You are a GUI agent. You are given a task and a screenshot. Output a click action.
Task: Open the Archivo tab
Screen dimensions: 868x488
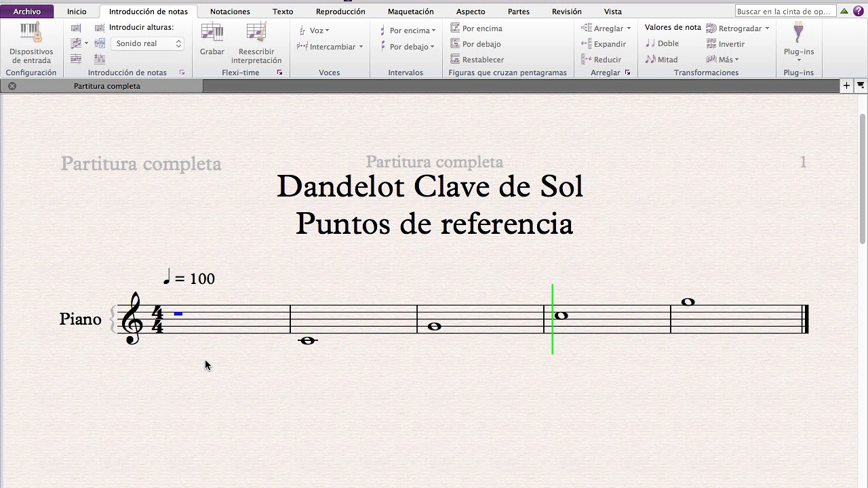click(27, 12)
